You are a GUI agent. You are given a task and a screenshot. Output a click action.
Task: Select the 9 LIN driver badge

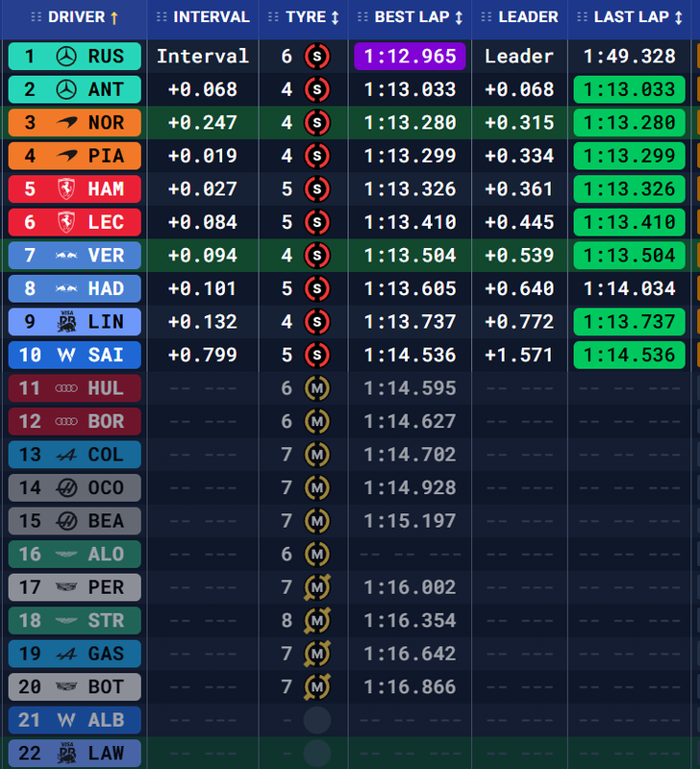coord(75,322)
